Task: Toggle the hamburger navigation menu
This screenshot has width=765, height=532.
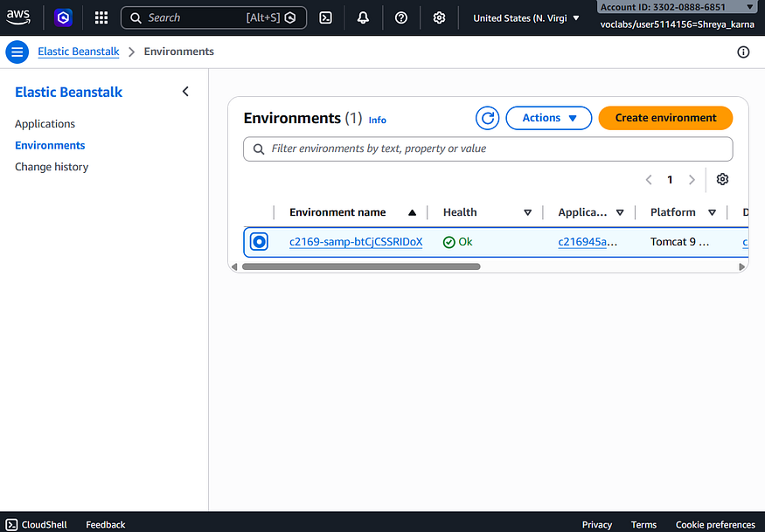Action: [17, 52]
